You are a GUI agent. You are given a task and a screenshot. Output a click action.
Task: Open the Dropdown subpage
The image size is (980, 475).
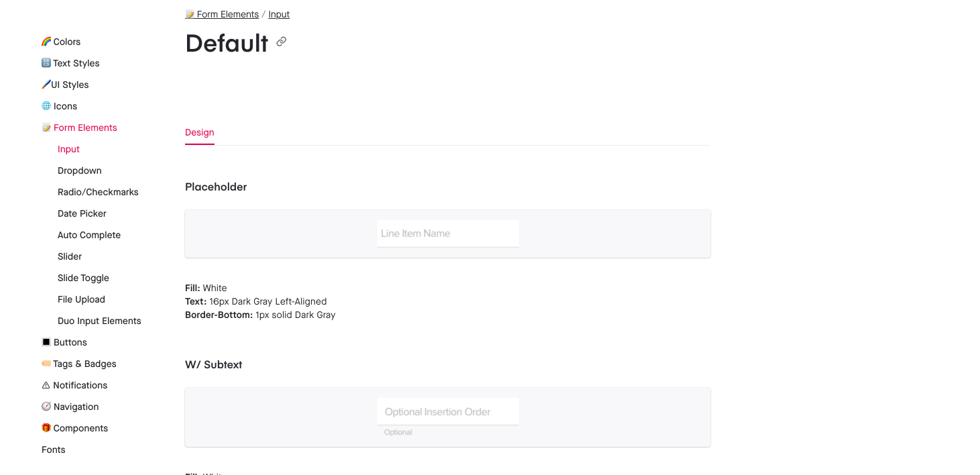80,170
